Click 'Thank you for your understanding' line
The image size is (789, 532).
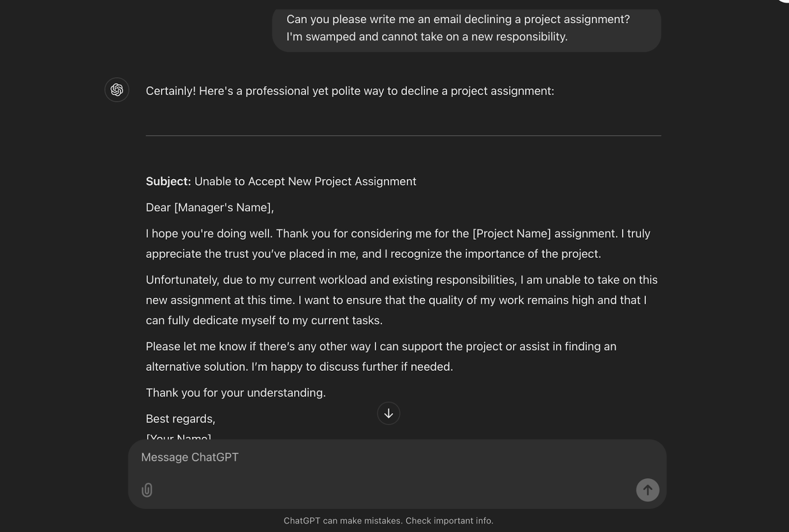236,392
